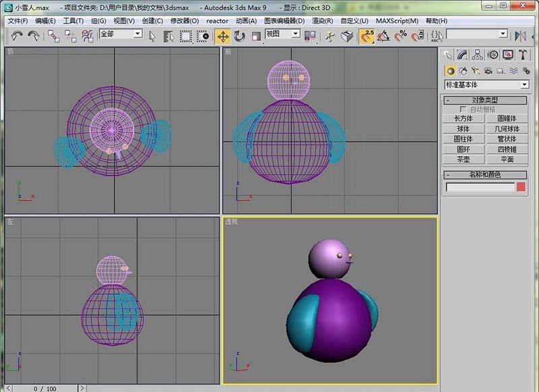539x392 pixels.
Task: Collapse the 对象类型 rollout
Action: coord(485,100)
